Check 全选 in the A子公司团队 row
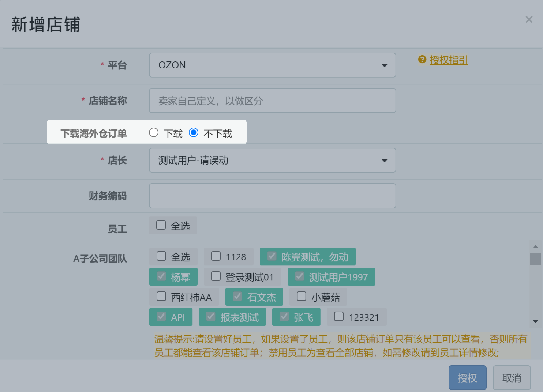 [161, 256]
